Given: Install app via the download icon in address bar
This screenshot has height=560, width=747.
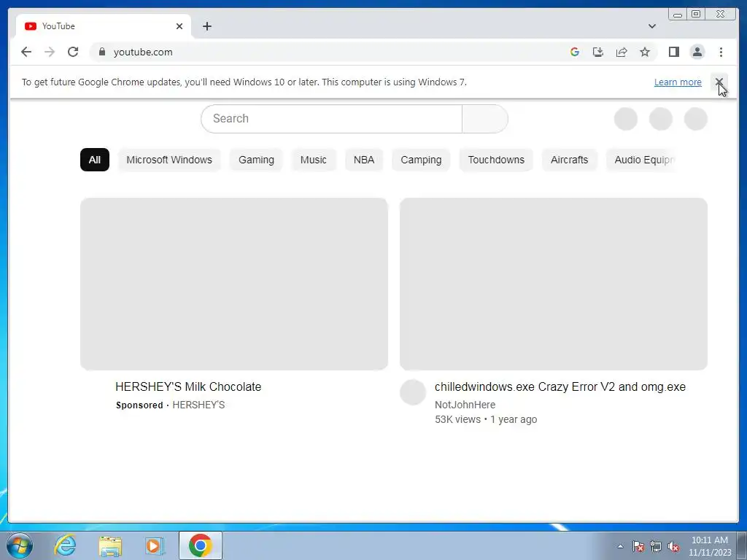Looking at the screenshot, I should 598,52.
